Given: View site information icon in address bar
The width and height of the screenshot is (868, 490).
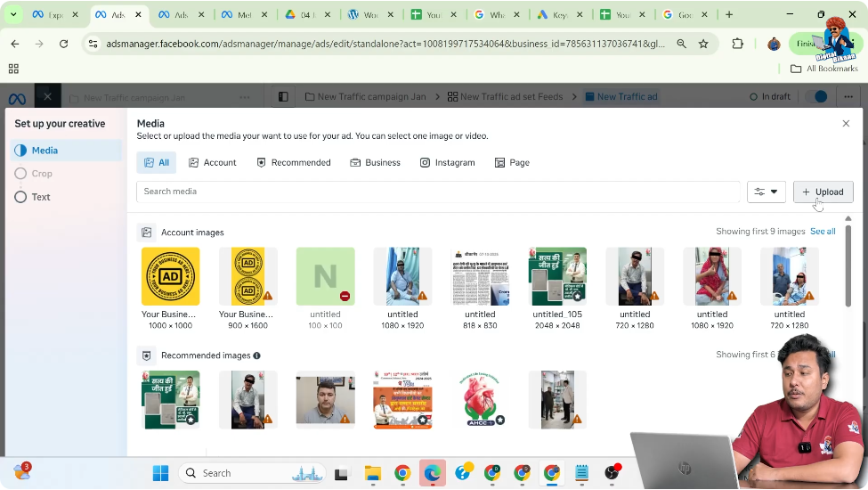Looking at the screenshot, I should pyautogui.click(x=93, y=44).
